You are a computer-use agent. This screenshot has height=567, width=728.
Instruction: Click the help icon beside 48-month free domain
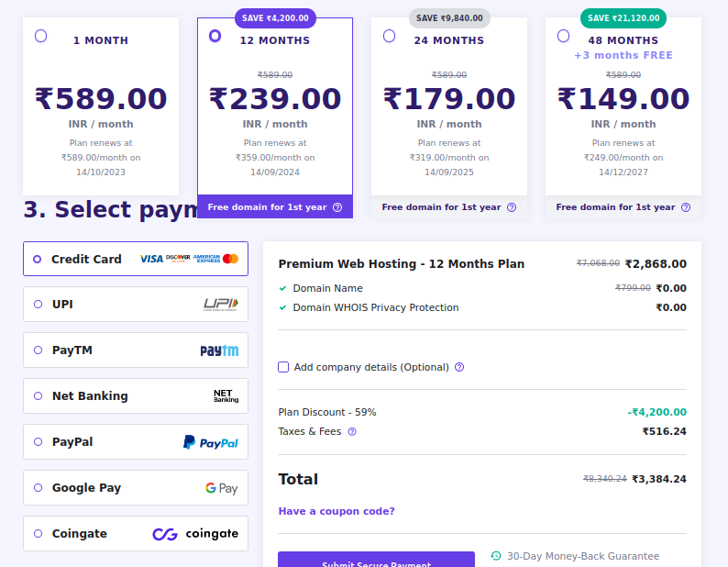pos(686,207)
